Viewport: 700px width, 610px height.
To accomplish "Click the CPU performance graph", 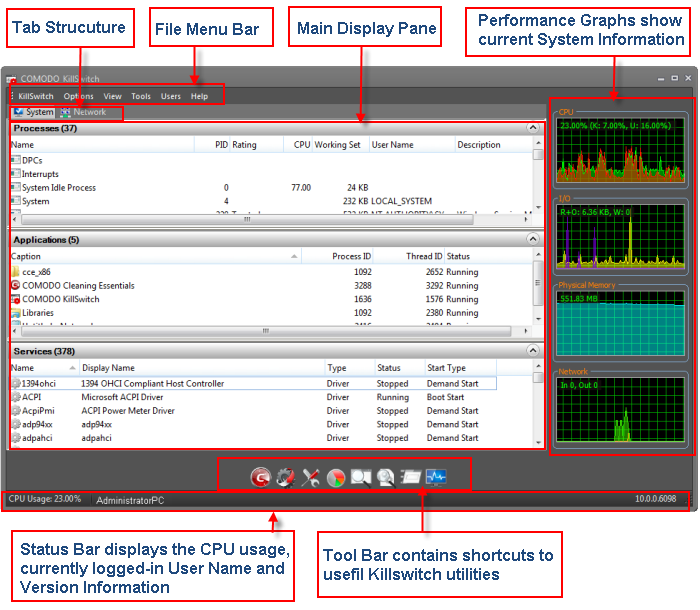I will [620, 150].
